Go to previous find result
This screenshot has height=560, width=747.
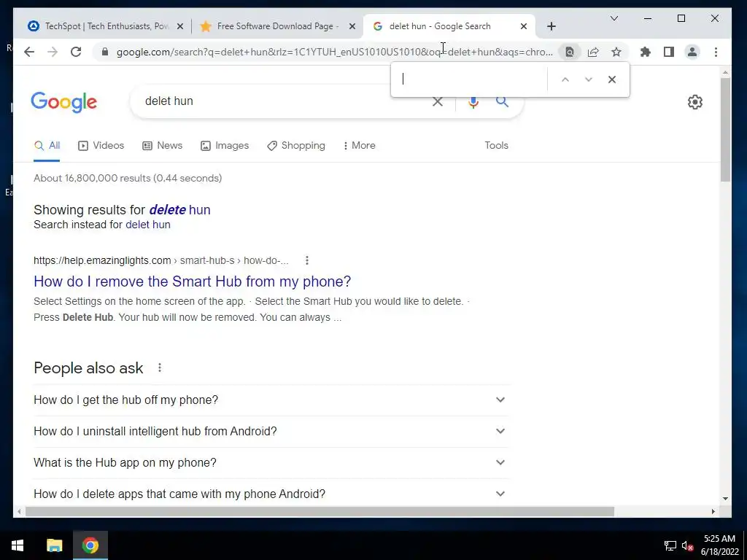click(565, 79)
